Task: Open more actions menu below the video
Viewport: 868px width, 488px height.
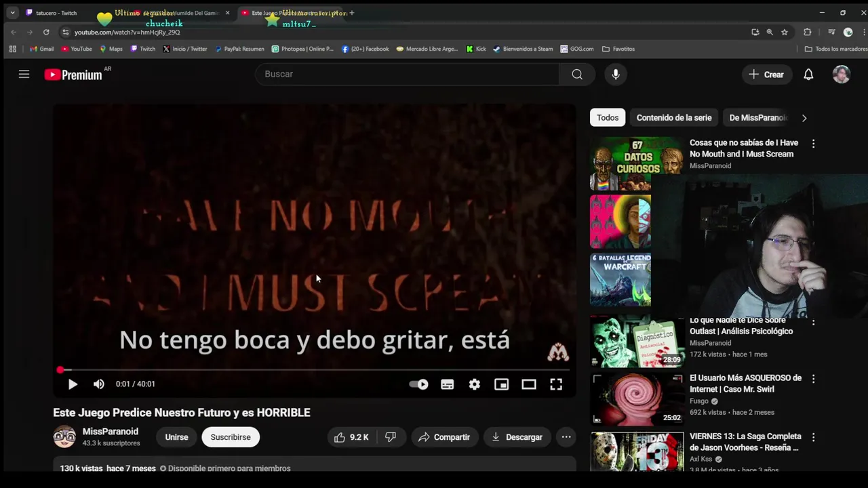Action: pyautogui.click(x=566, y=437)
